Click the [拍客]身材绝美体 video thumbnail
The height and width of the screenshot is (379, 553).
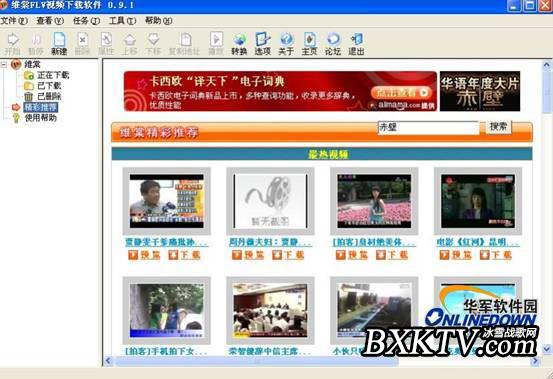pyautogui.click(x=374, y=201)
